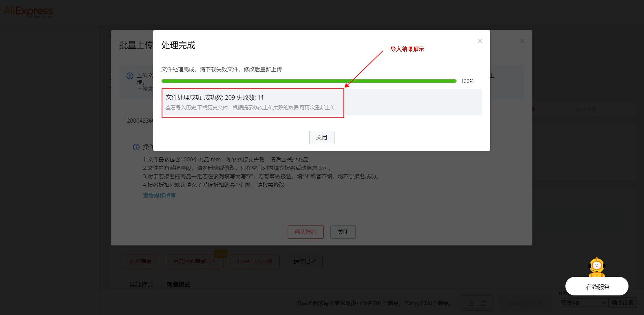Switch to 详细模式 tab
The height and width of the screenshot is (315, 644).
141,285
